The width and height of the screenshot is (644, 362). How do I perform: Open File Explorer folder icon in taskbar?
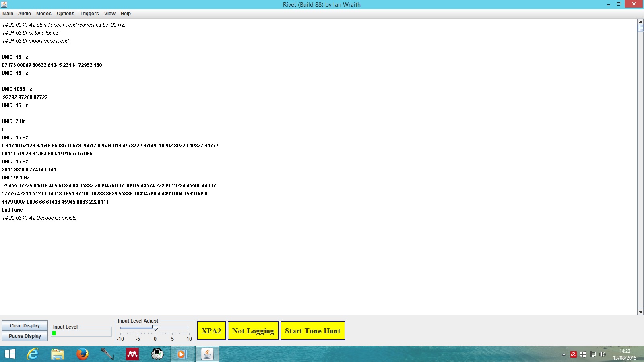58,354
